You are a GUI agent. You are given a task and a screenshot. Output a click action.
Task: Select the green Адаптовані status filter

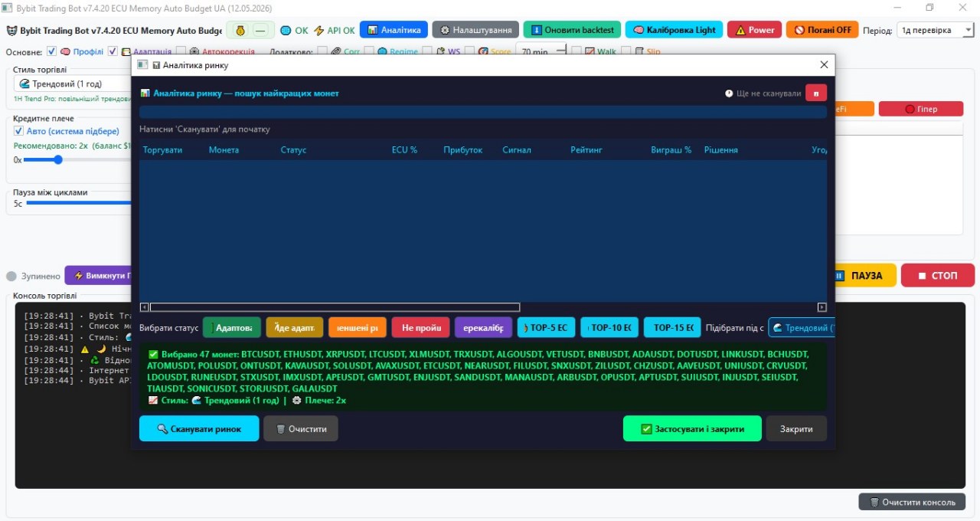[x=232, y=327]
